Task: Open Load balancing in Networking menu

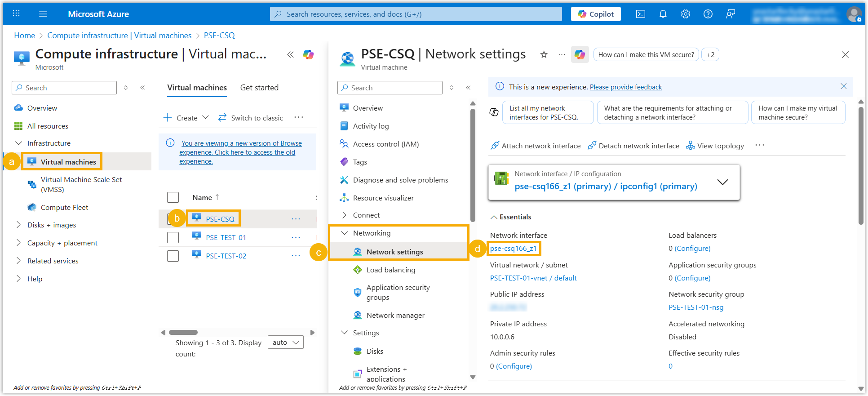Action: [x=390, y=270]
